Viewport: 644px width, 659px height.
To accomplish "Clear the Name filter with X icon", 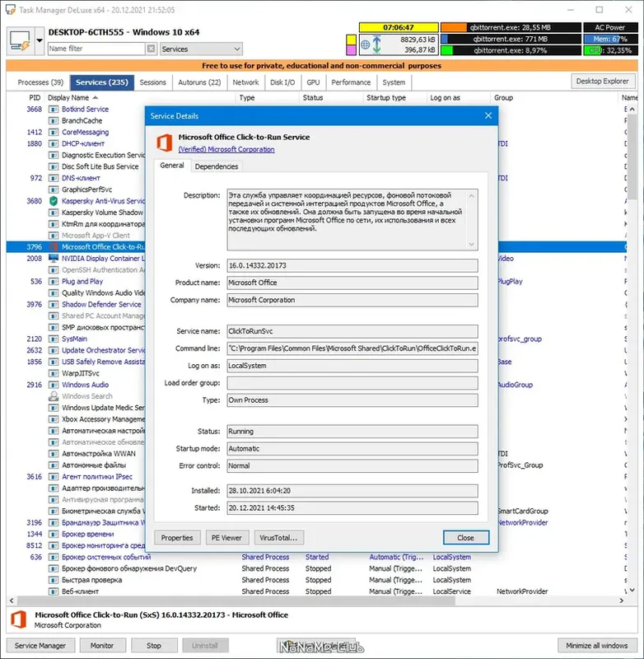I will point(152,49).
